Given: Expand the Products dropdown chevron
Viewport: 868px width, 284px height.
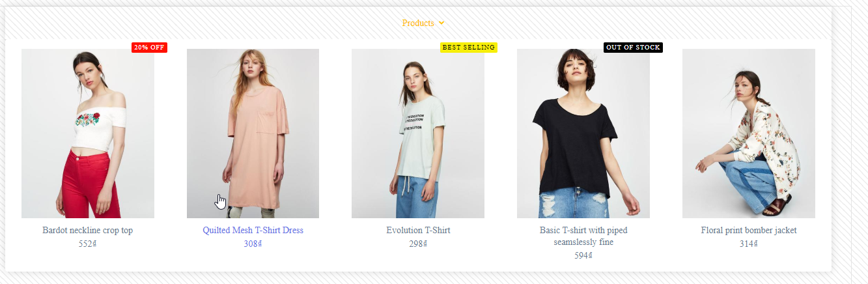Looking at the screenshot, I should (441, 23).
